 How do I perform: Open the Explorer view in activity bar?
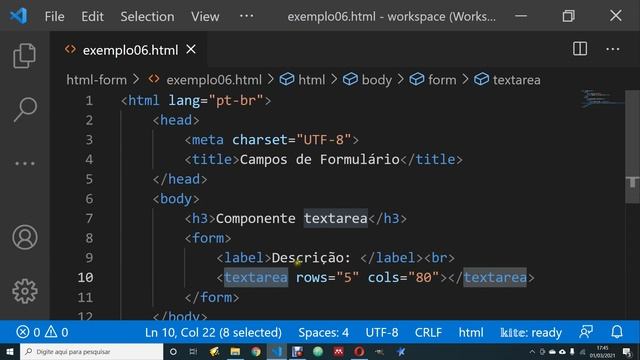coord(24,56)
